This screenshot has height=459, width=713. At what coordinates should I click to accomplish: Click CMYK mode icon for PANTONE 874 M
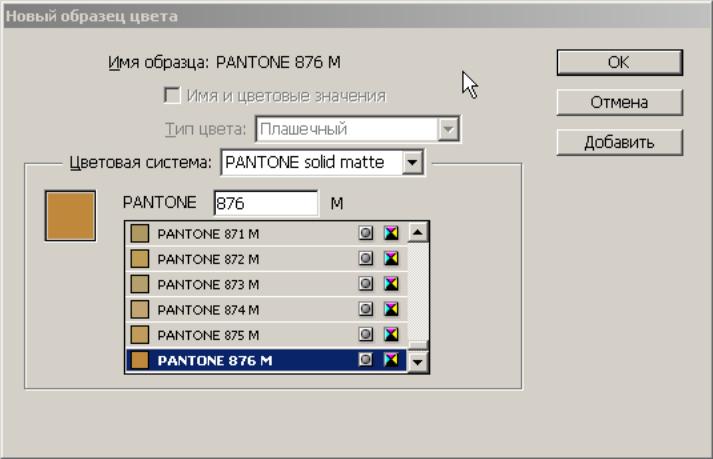coord(391,309)
